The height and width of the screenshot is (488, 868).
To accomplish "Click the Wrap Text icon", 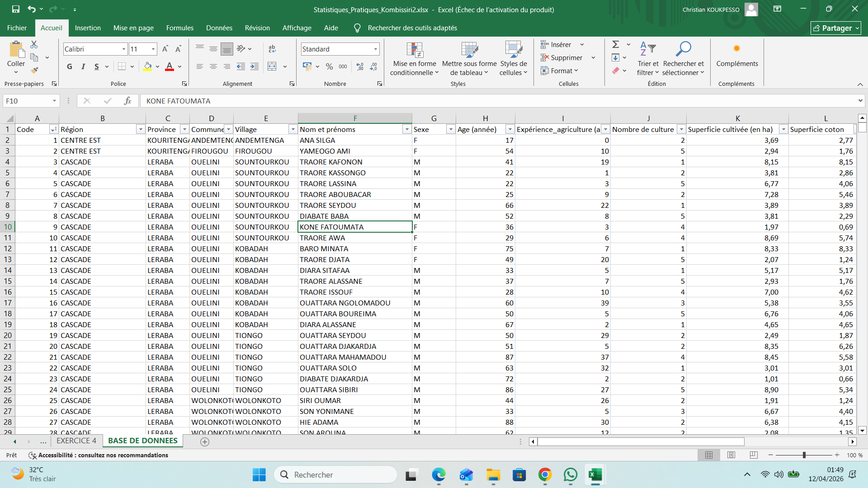I will tap(272, 49).
